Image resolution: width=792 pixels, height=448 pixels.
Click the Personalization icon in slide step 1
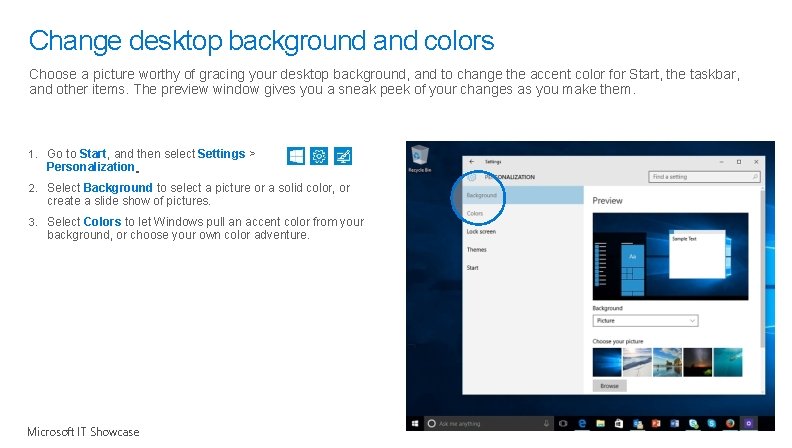[343, 156]
